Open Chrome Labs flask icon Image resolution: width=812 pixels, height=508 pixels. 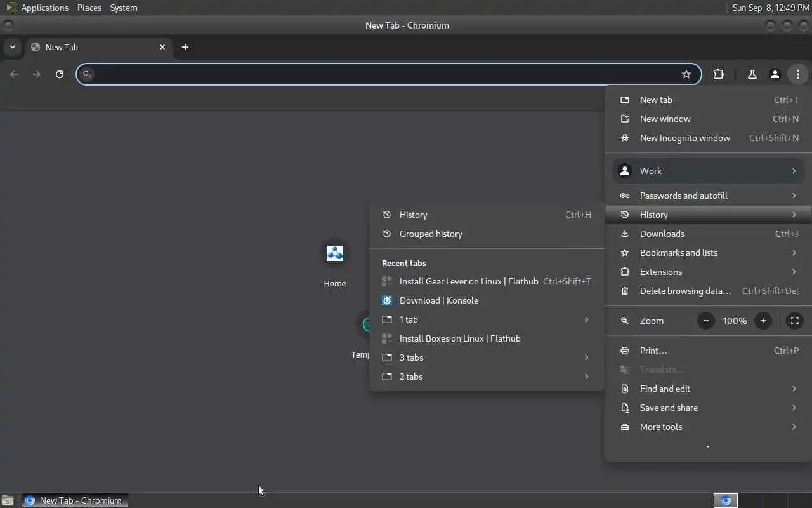coord(752,74)
